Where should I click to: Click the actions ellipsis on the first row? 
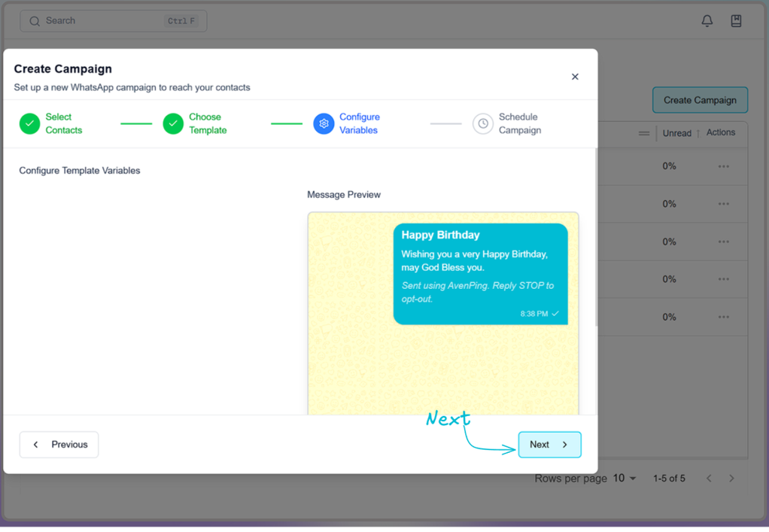(x=723, y=166)
